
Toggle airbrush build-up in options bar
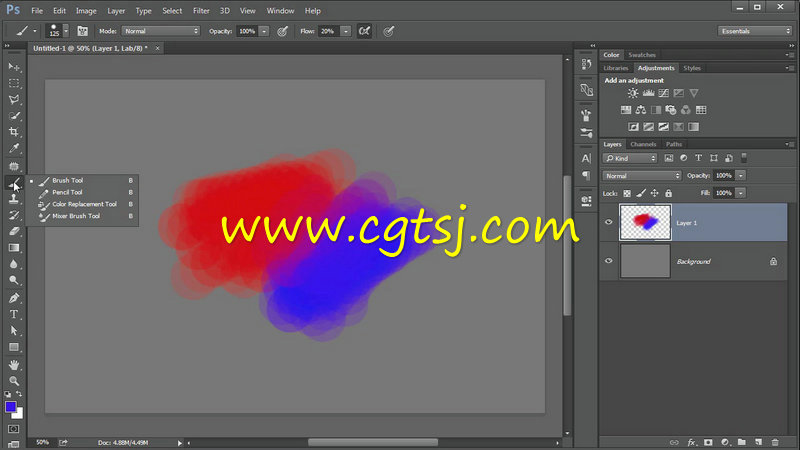364,31
